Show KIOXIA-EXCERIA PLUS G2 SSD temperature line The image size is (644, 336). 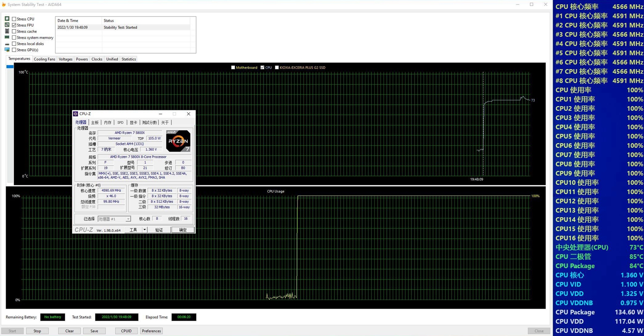277,68
